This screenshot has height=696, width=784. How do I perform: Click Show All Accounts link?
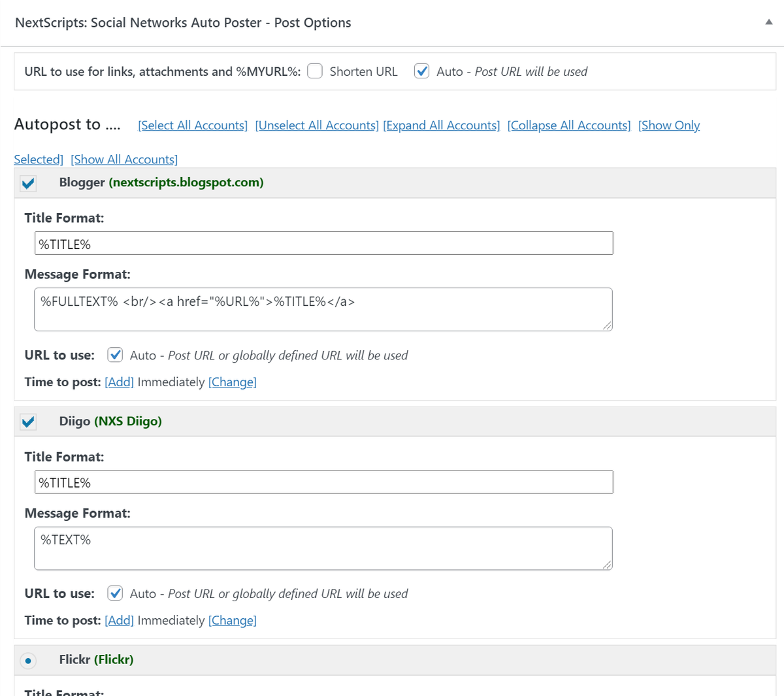(x=124, y=159)
